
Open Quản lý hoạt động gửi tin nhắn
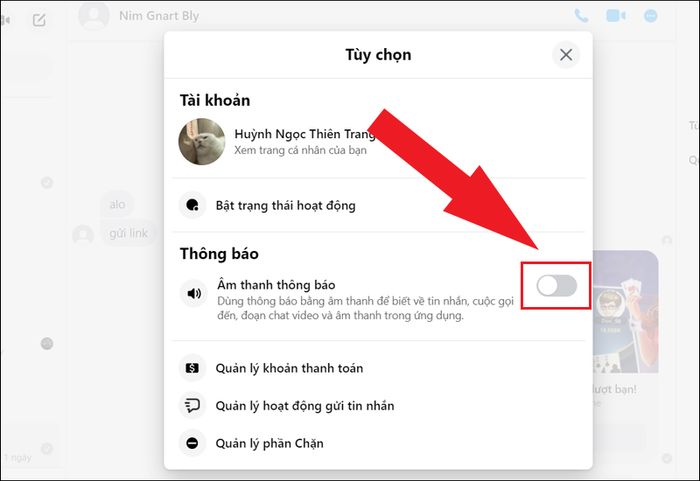point(379,406)
